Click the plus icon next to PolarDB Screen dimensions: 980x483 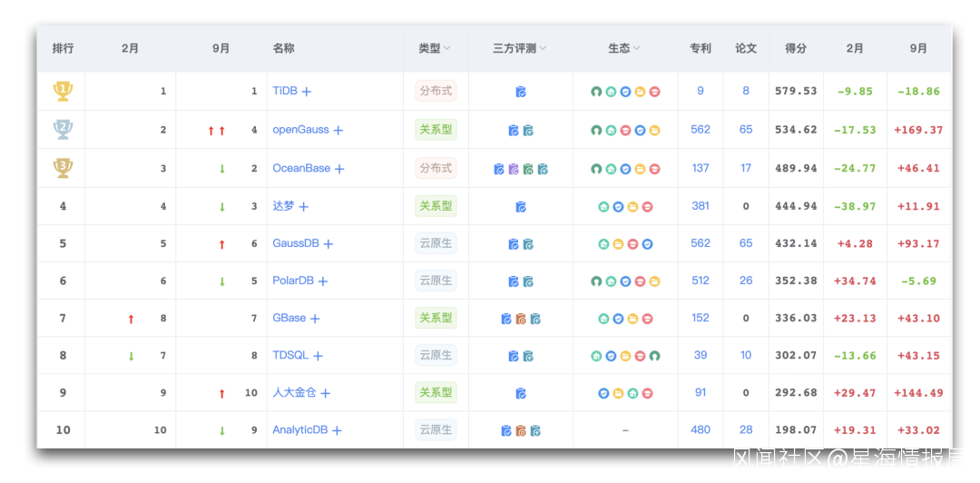[323, 281]
